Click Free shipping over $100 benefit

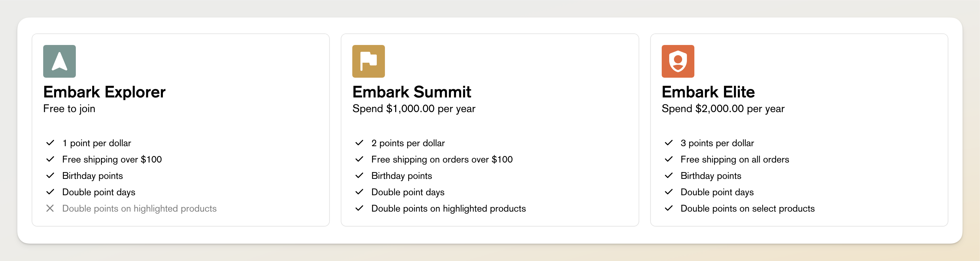[x=112, y=160]
